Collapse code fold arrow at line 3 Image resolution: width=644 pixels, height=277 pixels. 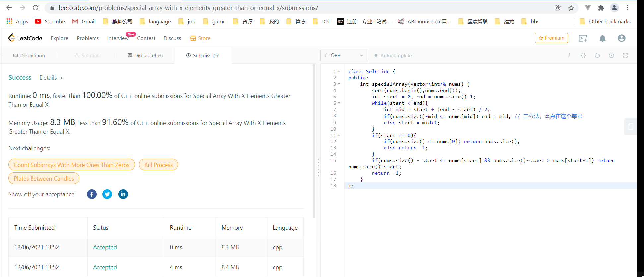339,84
